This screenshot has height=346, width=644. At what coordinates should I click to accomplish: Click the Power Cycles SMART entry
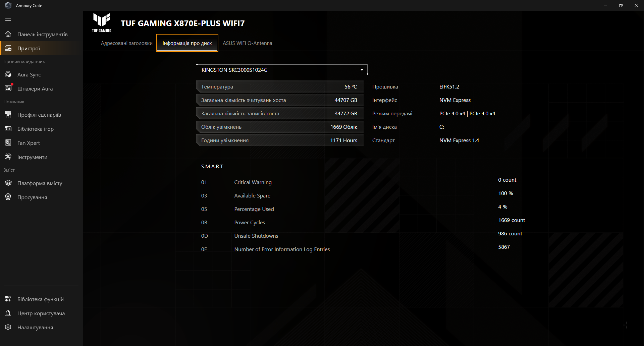(250, 222)
